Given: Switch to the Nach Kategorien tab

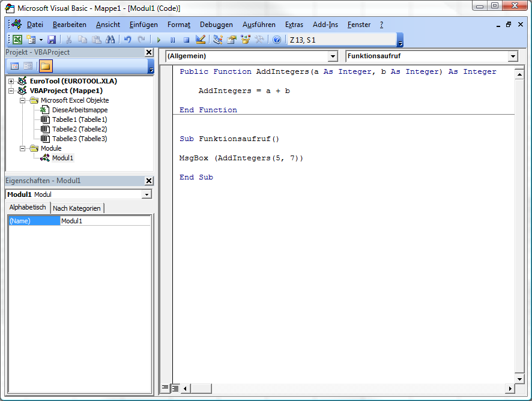Looking at the screenshot, I should [77, 208].
